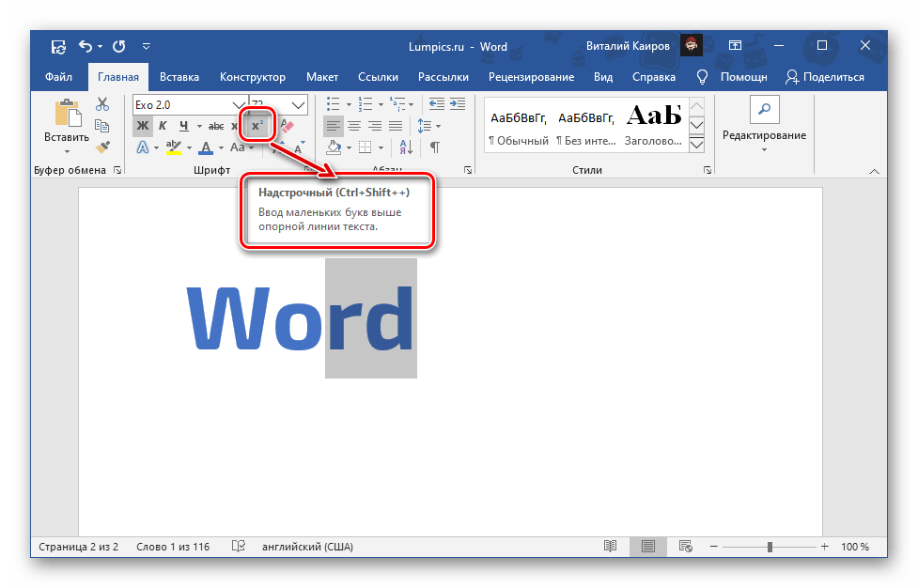
Task: Open clipboard pane launcher (Буфер обмена)
Action: tap(117, 170)
